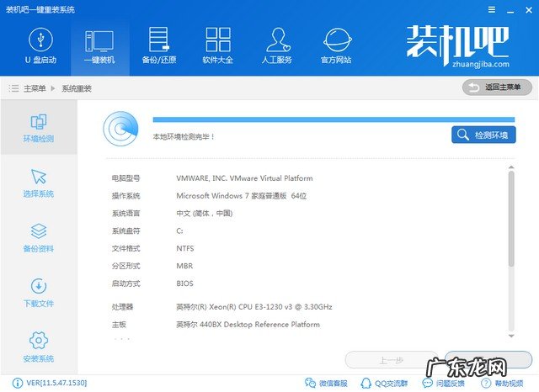The image size is (539, 392).
Task: Click the BIOS boot mode value
Action: coord(184,283)
